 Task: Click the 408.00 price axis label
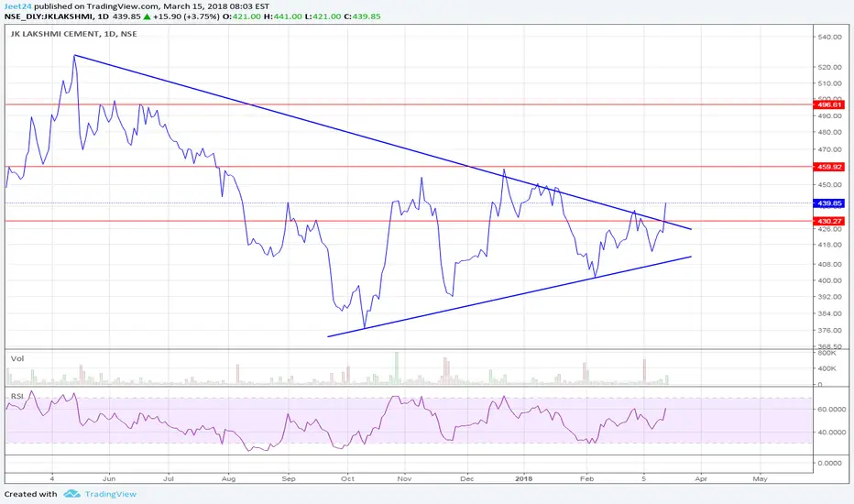coord(830,264)
